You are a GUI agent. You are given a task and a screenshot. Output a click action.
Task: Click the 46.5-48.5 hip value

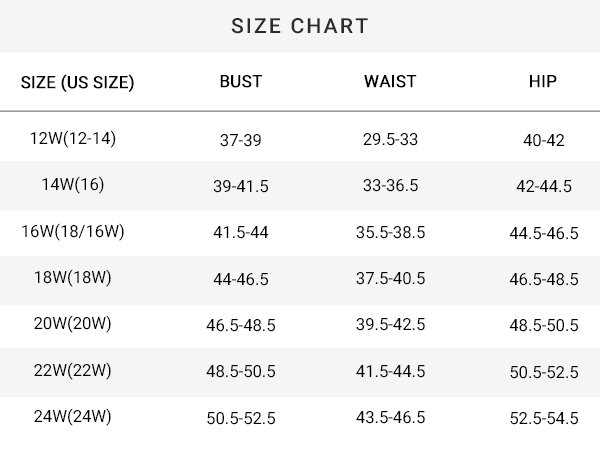coord(544,279)
